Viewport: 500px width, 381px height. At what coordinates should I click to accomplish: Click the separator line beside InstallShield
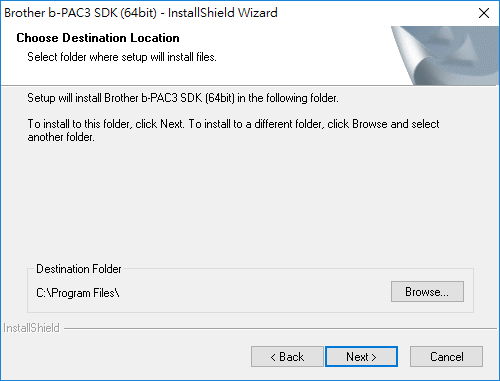pyautogui.click(x=280, y=329)
